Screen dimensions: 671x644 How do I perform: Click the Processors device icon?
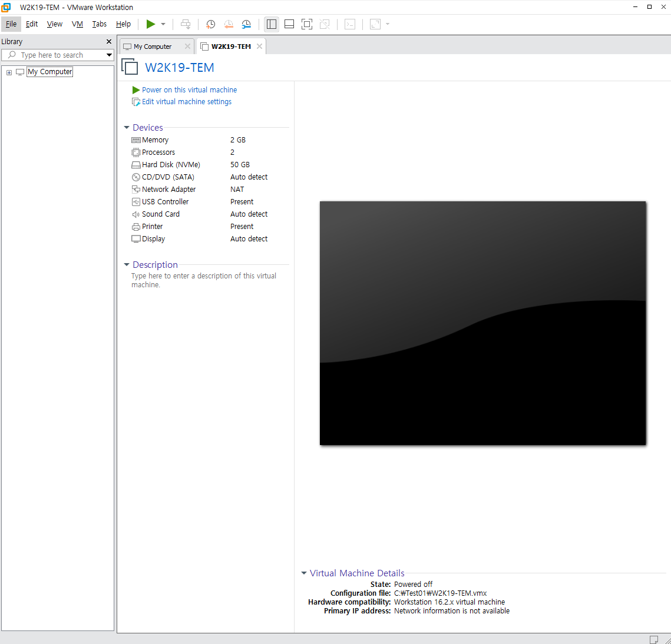coord(135,152)
